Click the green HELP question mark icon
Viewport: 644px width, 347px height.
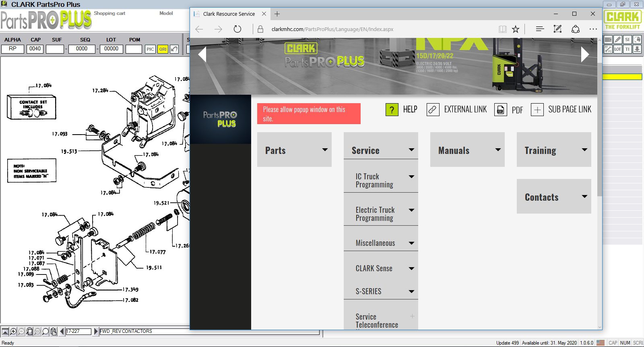[x=392, y=110]
